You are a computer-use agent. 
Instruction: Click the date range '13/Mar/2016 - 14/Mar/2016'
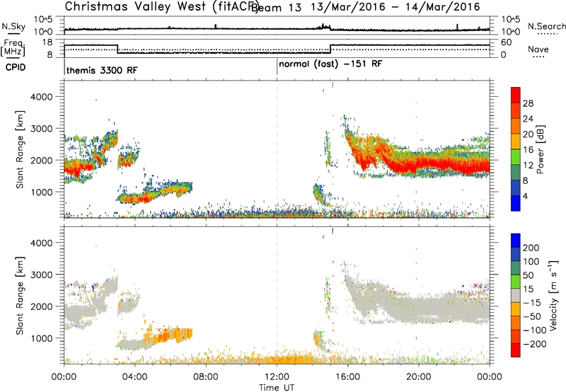(395, 7)
